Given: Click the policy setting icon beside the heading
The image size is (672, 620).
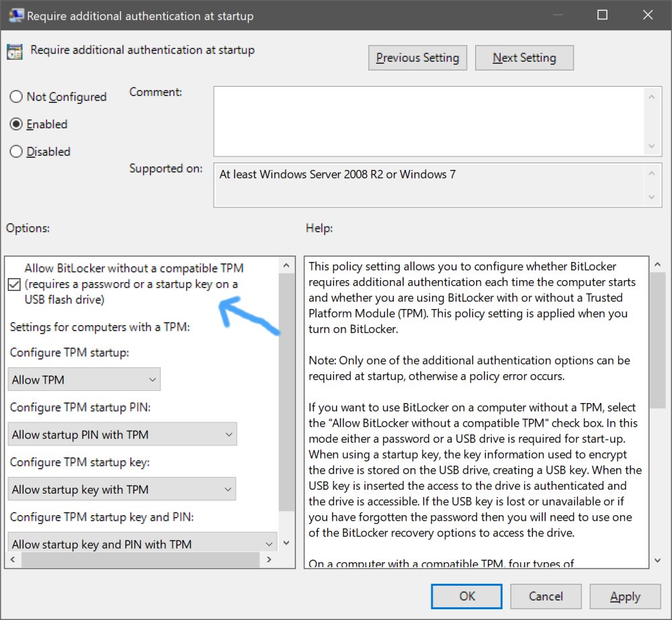Looking at the screenshot, I should (15, 52).
